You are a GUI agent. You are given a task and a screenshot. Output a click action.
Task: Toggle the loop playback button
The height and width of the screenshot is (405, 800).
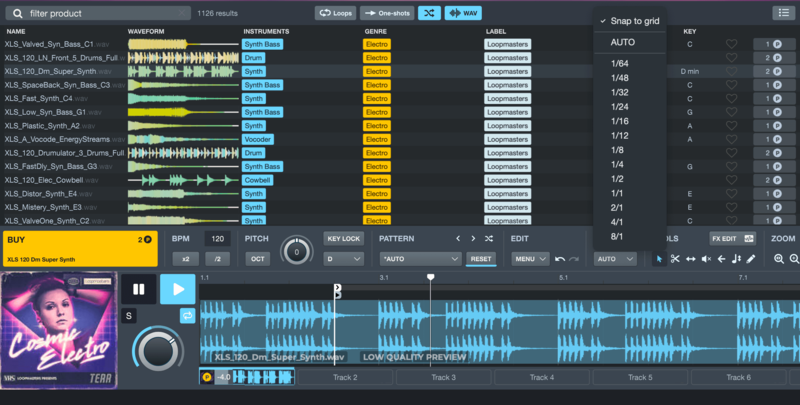click(186, 316)
